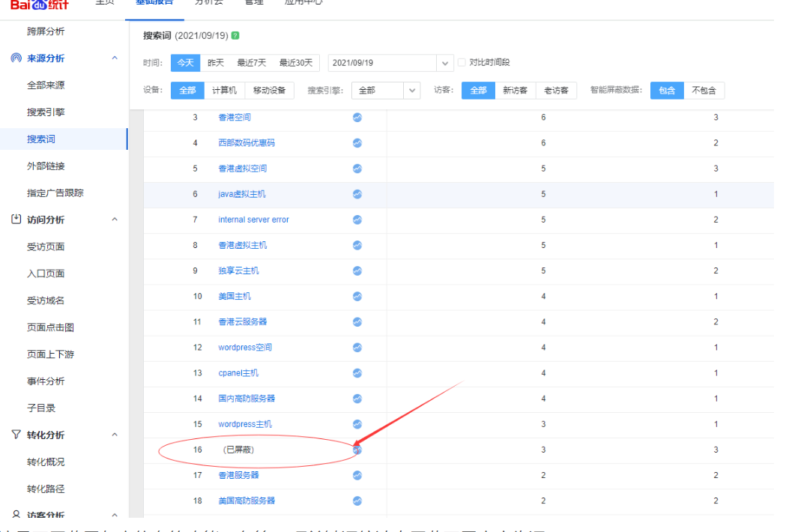Click the green help icon beside date title
The width and height of the screenshot is (786, 532).
(236, 36)
